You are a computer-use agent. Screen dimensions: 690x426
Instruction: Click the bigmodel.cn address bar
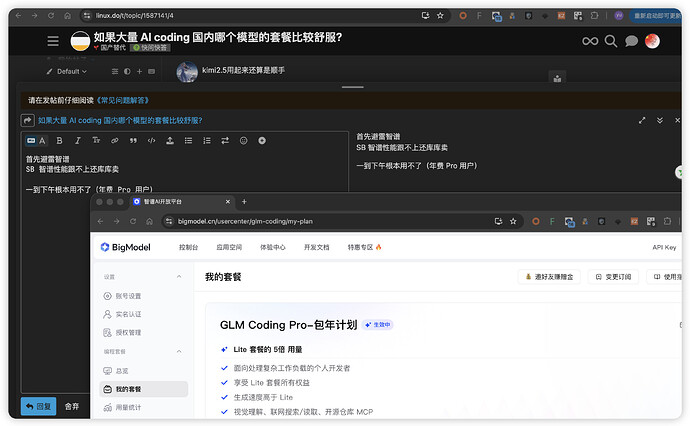[326, 221]
